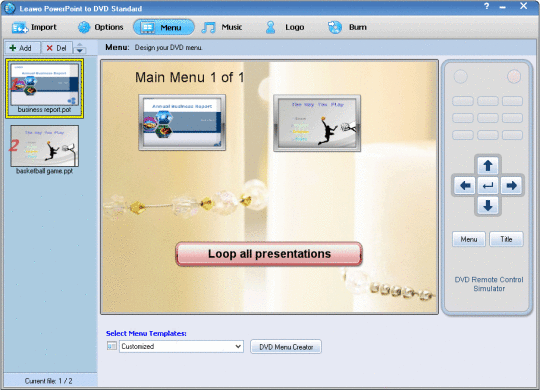Open the Logo section
The width and height of the screenshot is (540, 390).
click(x=285, y=27)
